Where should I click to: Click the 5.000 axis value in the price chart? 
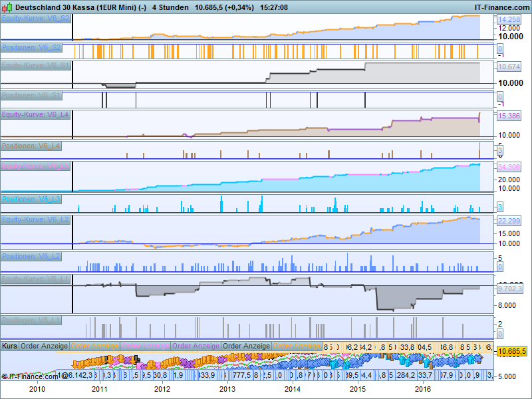[507, 376]
